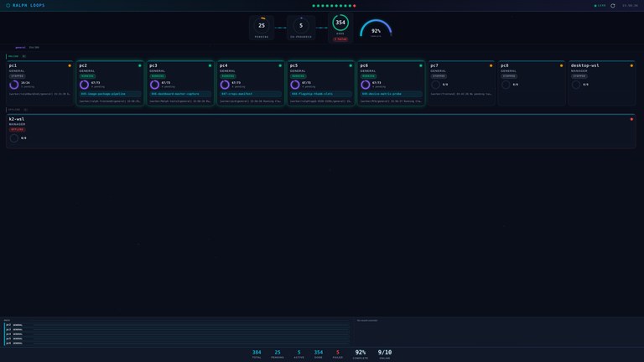This screenshot has height=362, width=644.
Task: Click the LIVE status indicator
Action: coord(600,6)
